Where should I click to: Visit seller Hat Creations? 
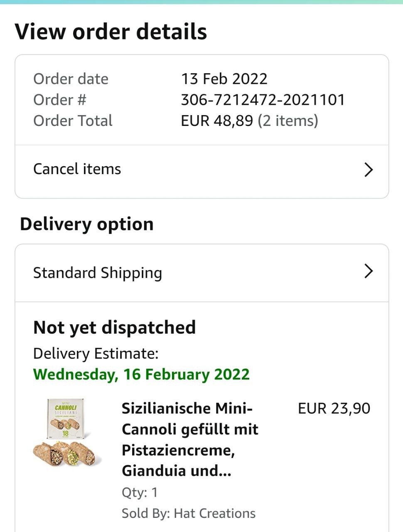tap(214, 513)
